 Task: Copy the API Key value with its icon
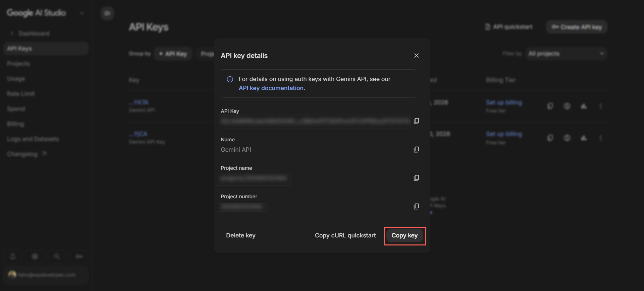coord(416,121)
